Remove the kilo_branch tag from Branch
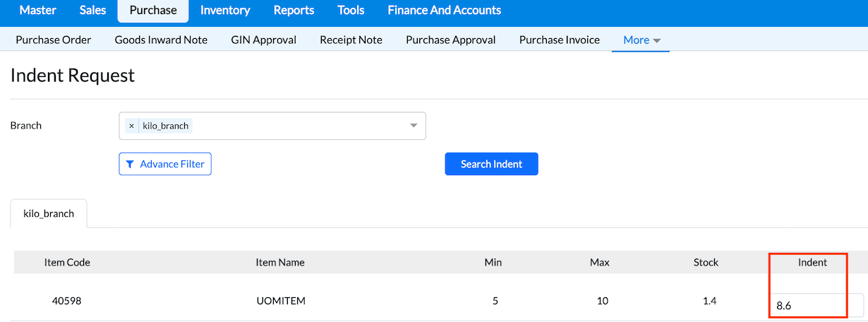This screenshot has width=868, height=322. coord(131,126)
